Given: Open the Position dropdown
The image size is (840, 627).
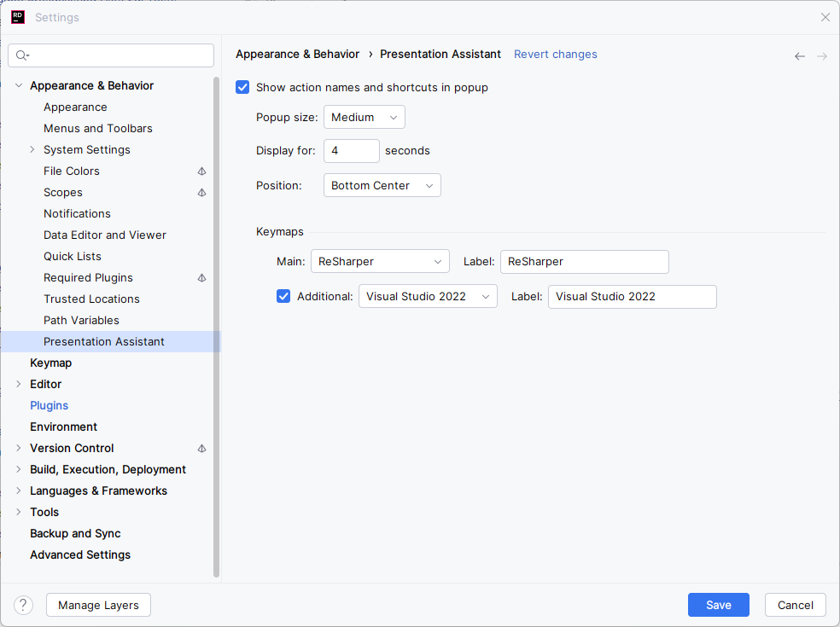Looking at the screenshot, I should click(382, 185).
